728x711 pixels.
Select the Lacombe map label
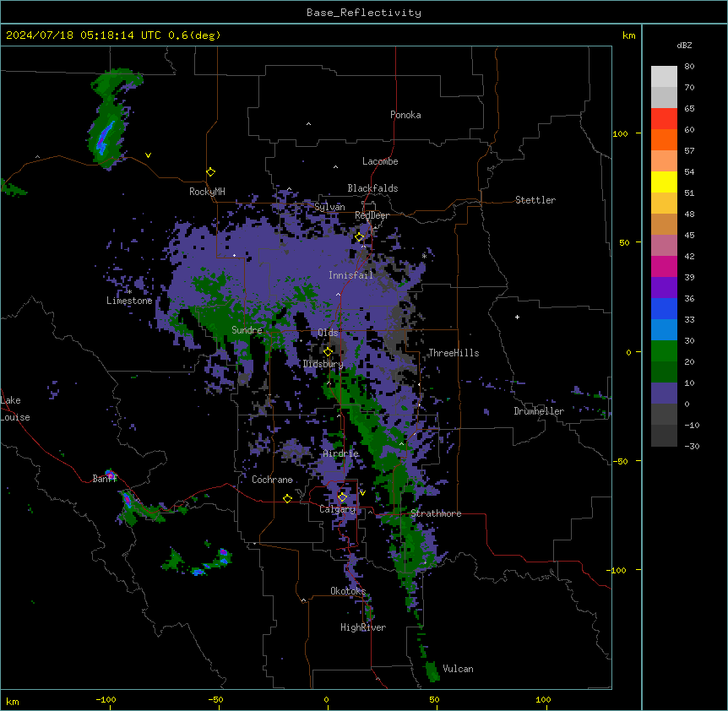click(380, 161)
